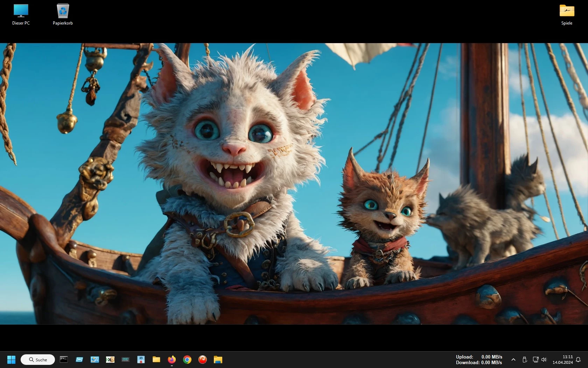
Task: Select the Papierkorb recycle bin icon
Action: (x=63, y=15)
